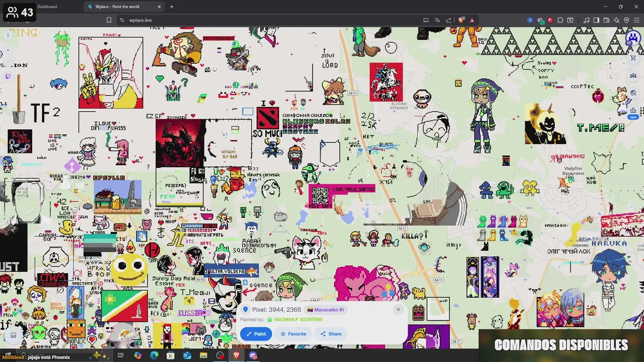Open the Wplace store cart icon

tap(633, 58)
